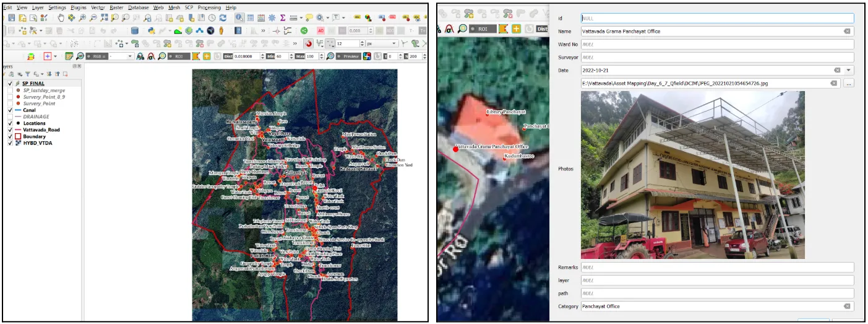Click the Refresh map icon
The image size is (868, 324).
click(223, 18)
